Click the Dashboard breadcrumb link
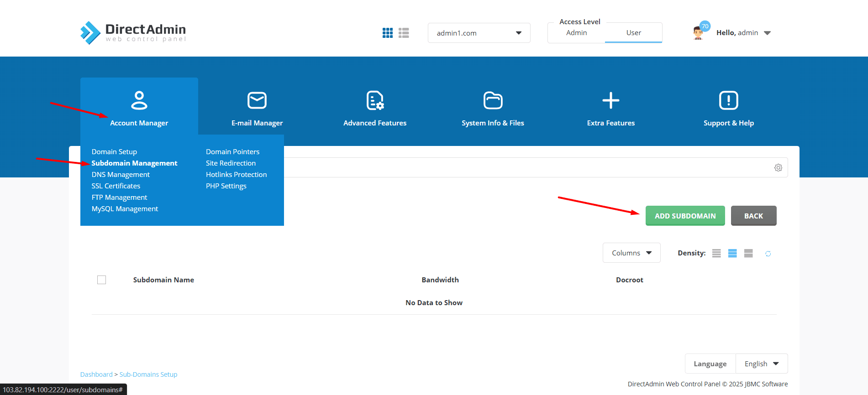The image size is (868, 395). 96,374
